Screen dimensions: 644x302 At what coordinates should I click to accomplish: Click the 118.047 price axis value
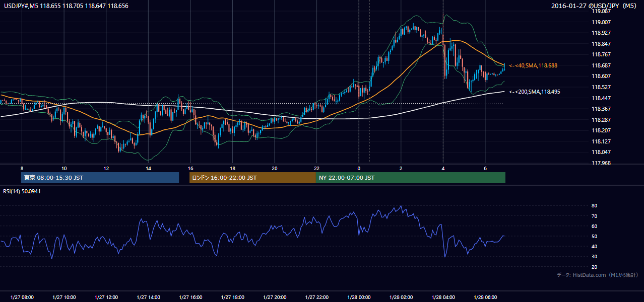601,152
